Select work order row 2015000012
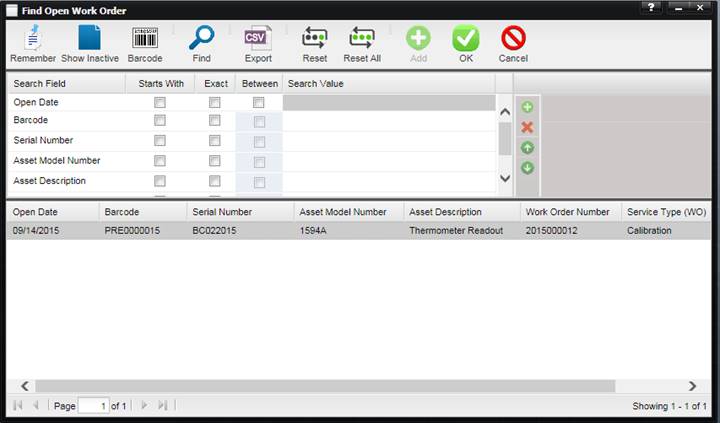 [x=359, y=231]
